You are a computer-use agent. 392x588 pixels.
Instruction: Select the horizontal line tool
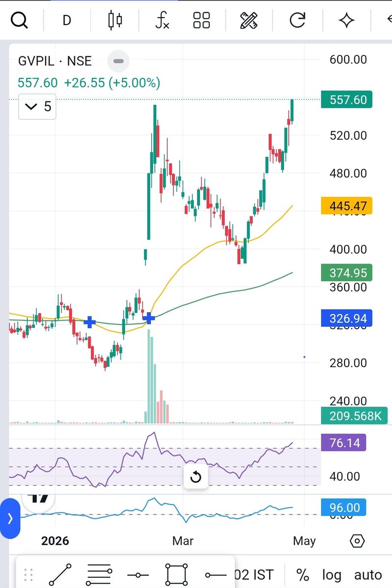coord(138,575)
